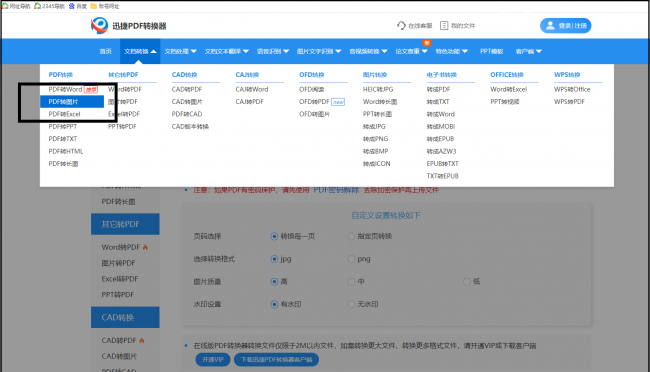Open Word转PDF in left sidebar
The width and height of the screenshot is (650, 372).
tap(121, 247)
